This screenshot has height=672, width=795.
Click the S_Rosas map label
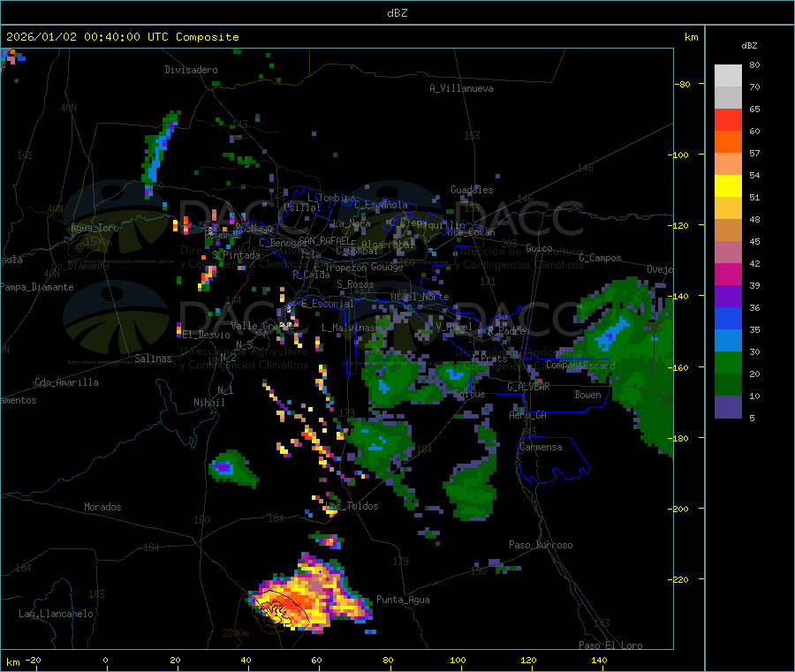[355, 284]
